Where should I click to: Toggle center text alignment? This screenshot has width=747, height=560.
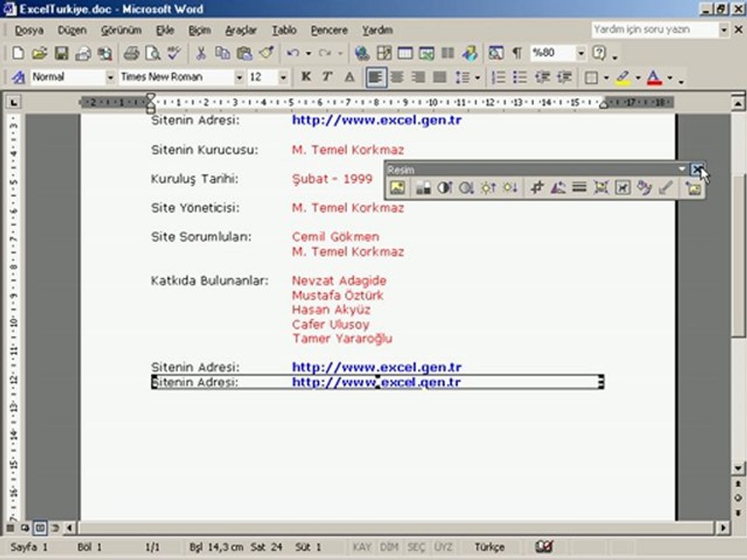397,77
